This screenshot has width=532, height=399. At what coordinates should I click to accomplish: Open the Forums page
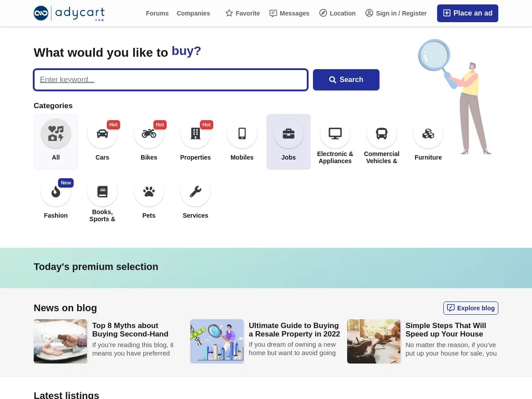coord(157,13)
